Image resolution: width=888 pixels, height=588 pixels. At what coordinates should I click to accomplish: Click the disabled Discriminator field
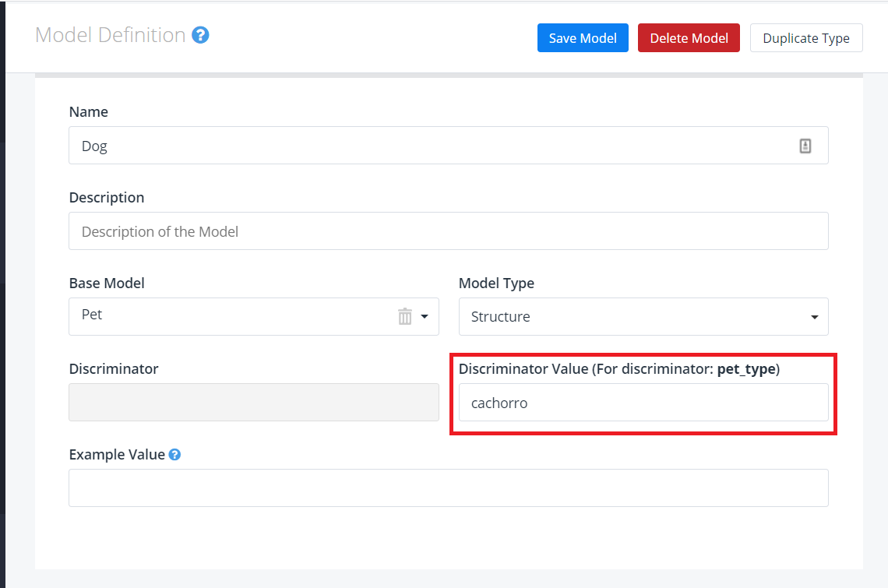point(254,402)
